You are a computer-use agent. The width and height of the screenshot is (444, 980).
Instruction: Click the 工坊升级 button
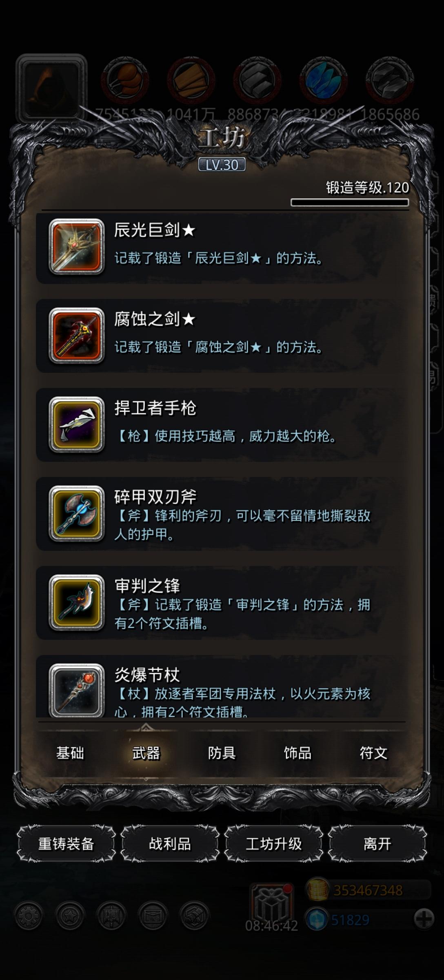pos(273,844)
